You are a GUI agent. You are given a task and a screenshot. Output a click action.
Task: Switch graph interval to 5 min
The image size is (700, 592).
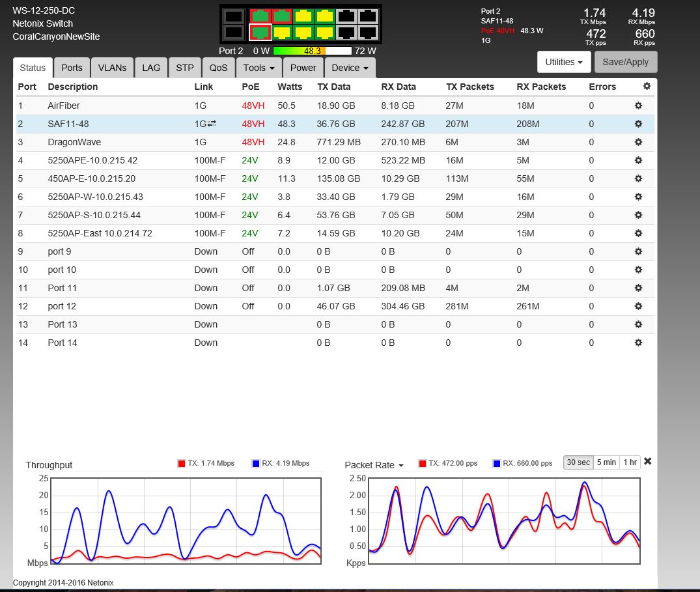(606, 462)
